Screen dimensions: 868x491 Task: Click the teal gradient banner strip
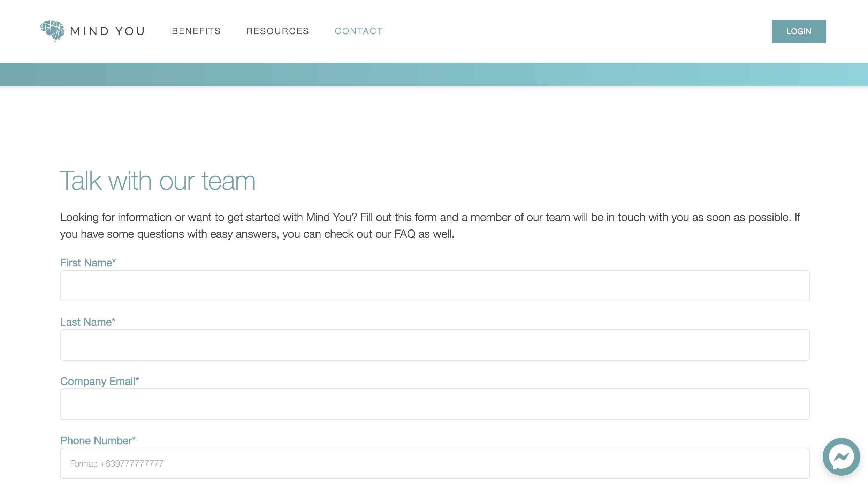[434, 74]
